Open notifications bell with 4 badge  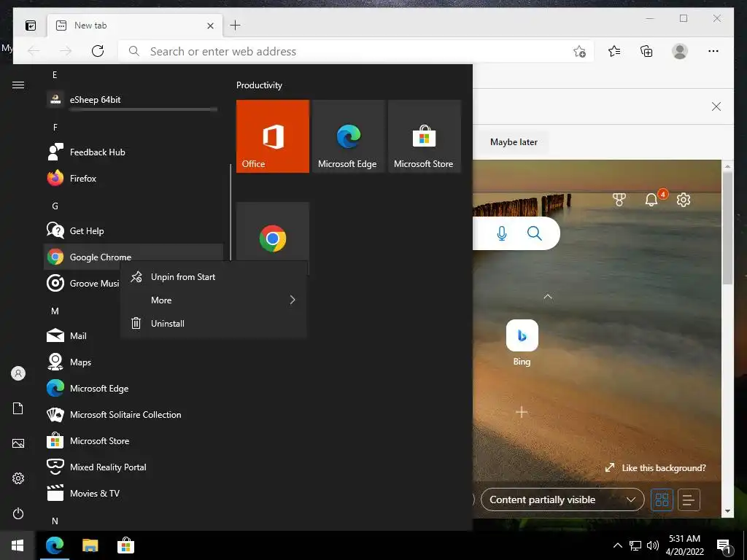[653, 198]
